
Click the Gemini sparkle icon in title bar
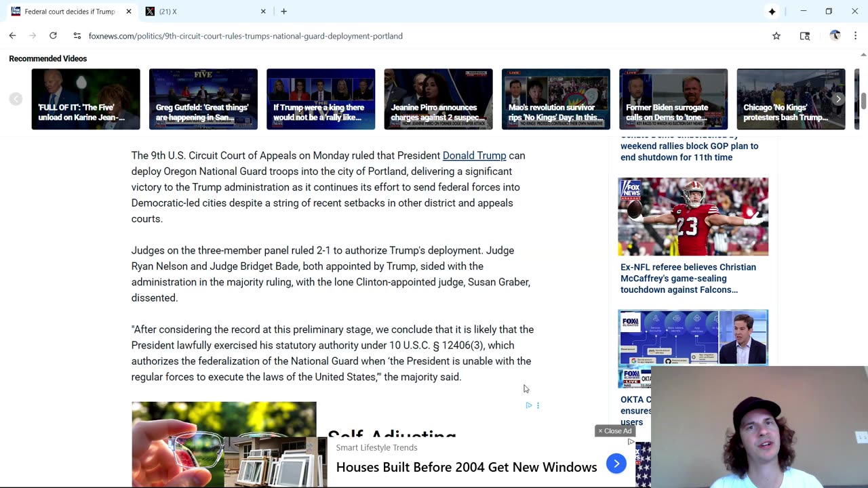772,12
